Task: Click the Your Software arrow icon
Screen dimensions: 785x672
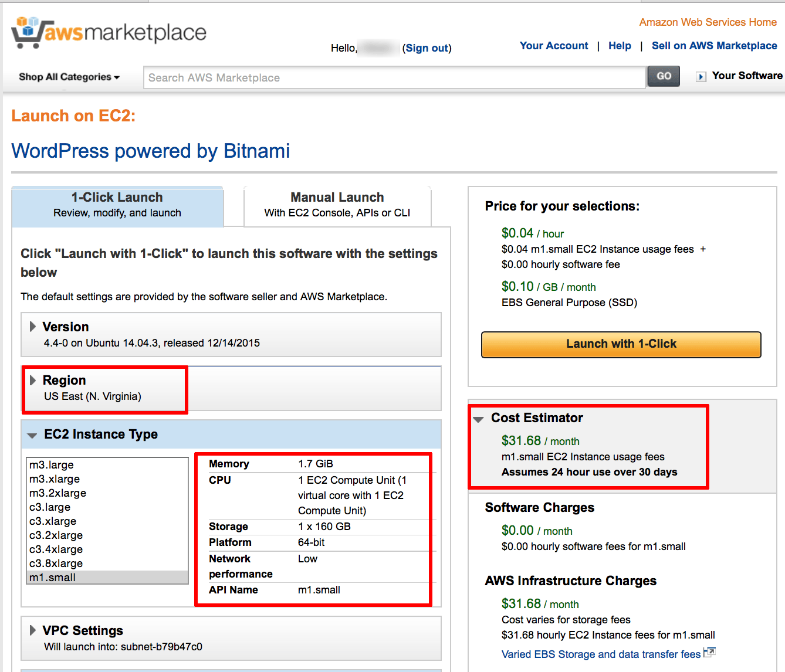Action: click(701, 77)
